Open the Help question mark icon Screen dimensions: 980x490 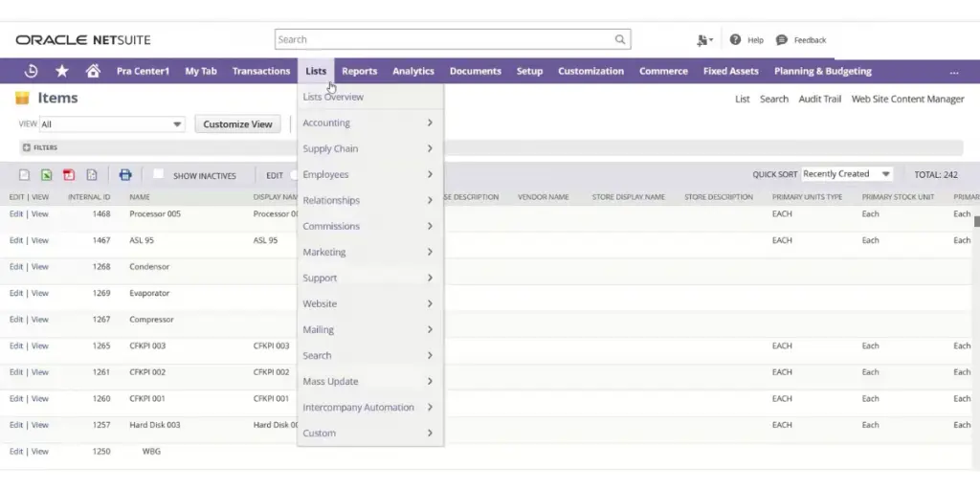click(x=735, y=39)
